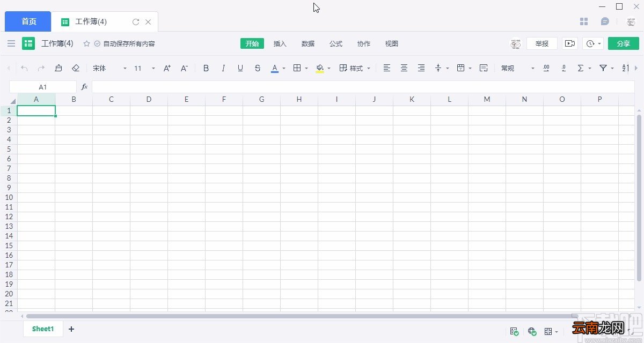Toggle underline formatting U

click(x=240, y=68)
